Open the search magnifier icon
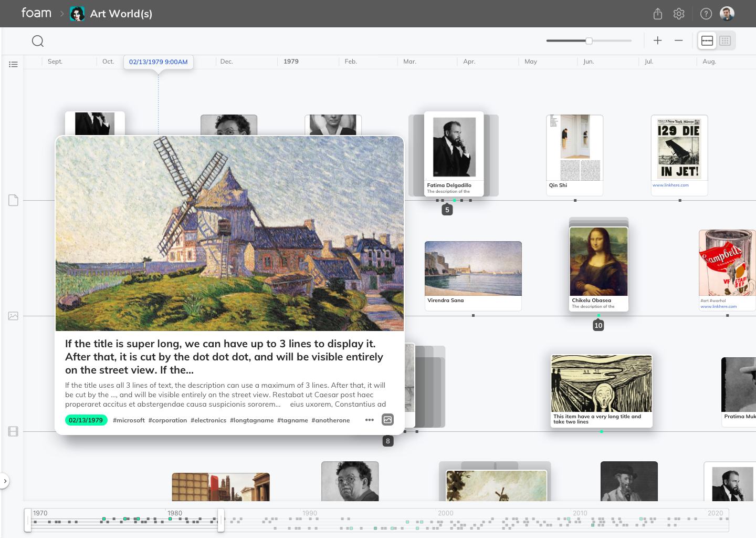The width and height of the screenshot is (756, 538). (x=38, y=41)
